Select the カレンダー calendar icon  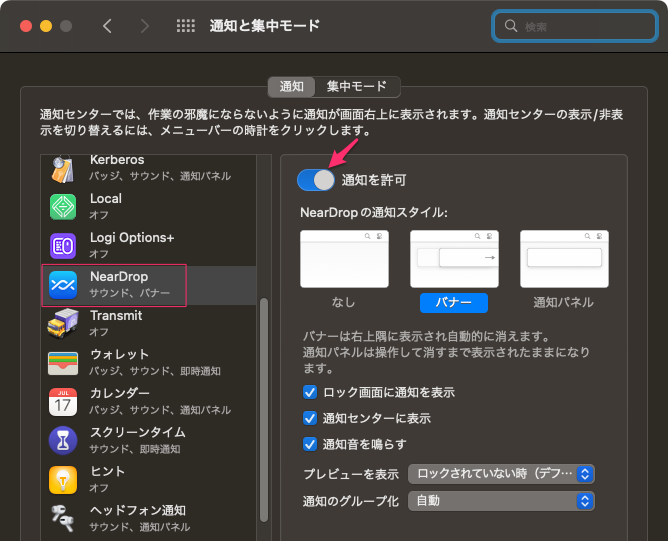(x=63, y=402)
